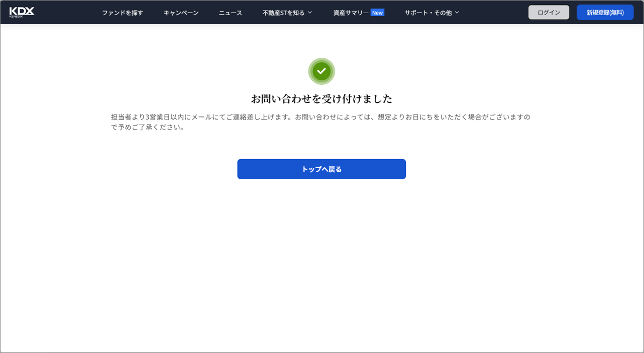The width and height of the screenshot is (644, 353).
Task: Click the トップへ戻る button
Action: click(321, 169)
